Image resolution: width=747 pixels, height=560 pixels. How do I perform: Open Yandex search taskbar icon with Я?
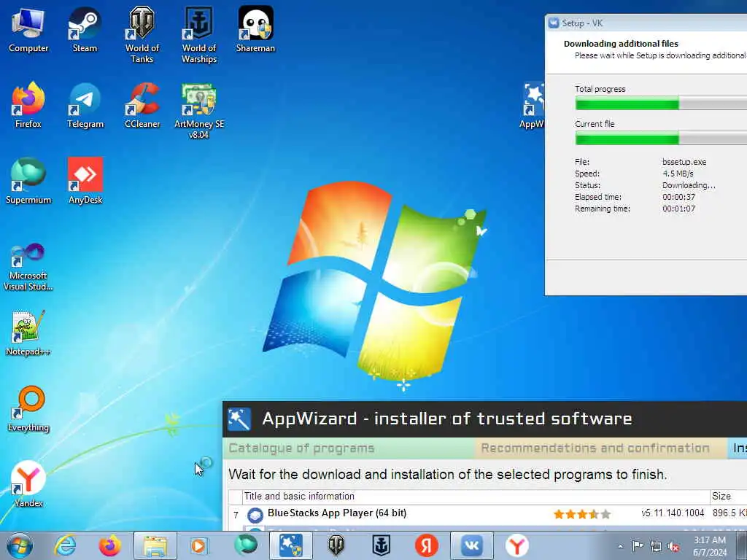(426, 545)
